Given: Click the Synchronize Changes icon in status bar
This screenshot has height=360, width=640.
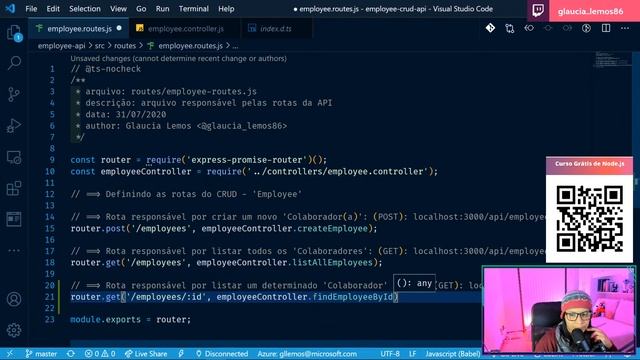Looking at the screenshot, I should click(x=71, y=354).
